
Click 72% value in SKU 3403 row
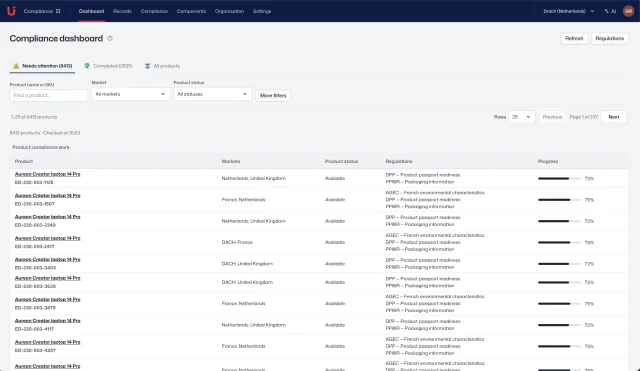(x=589, y=264)
